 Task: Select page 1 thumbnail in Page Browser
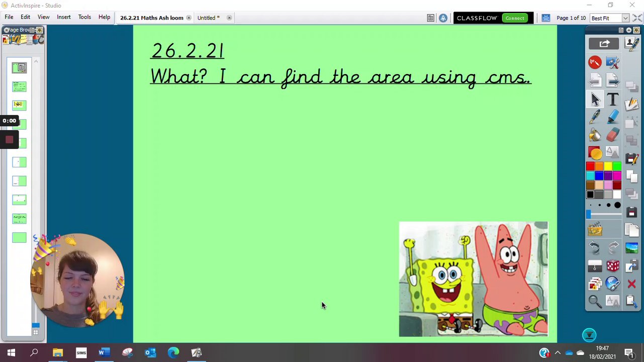coord(19,67)
